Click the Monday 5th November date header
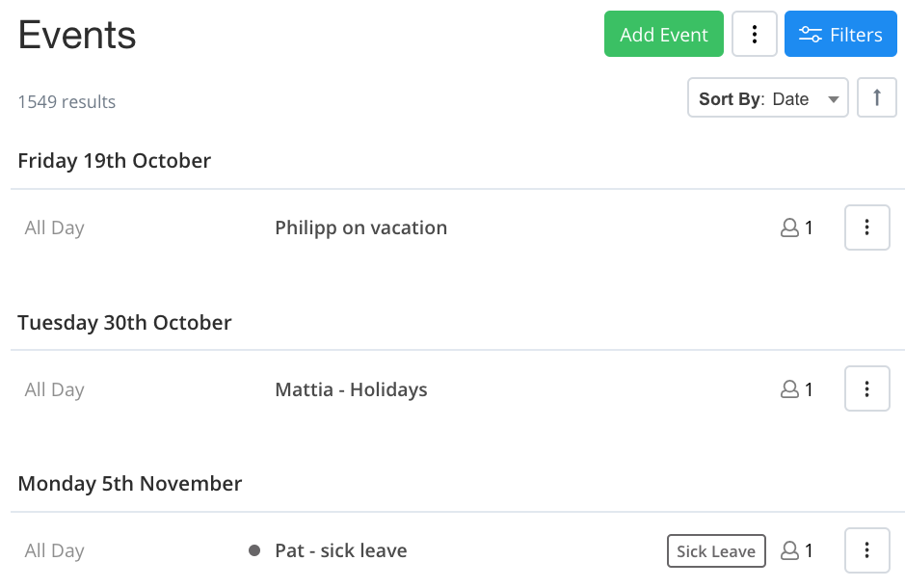Viewport: 905px width, 588px height. pyautogui.click(x=129, y=483)
